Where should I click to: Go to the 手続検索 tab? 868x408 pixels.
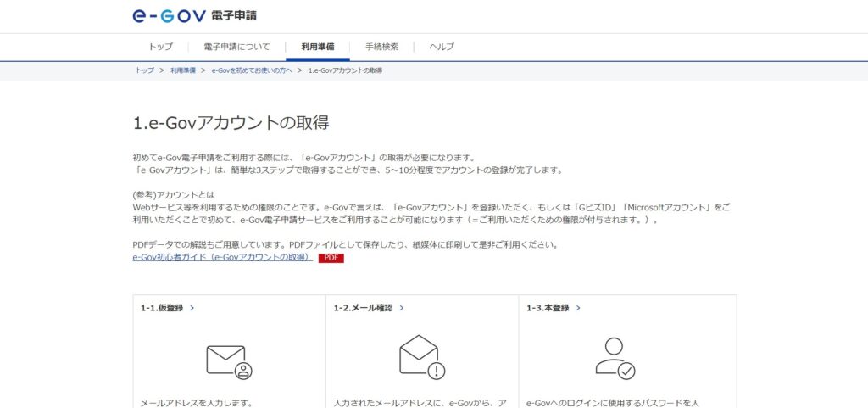(x=381, y=47)
